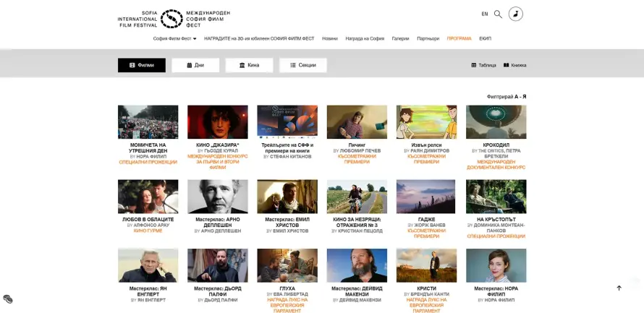Switch to Таблица view
644x313 pixels.
tap(483, 65)
